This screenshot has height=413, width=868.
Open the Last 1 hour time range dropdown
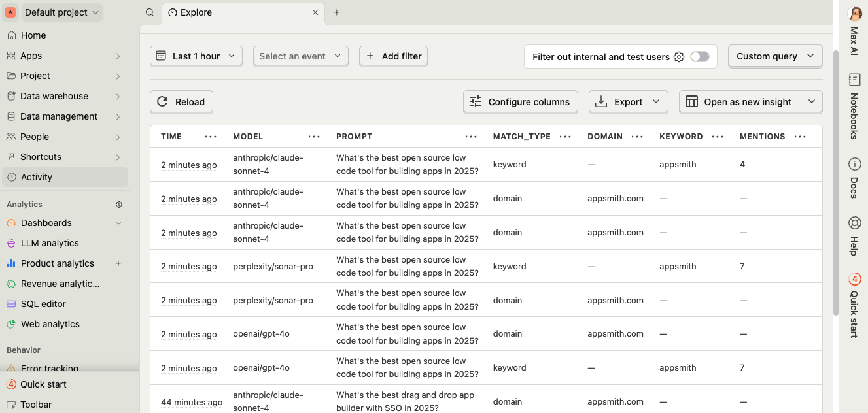[x=196, y=56]
